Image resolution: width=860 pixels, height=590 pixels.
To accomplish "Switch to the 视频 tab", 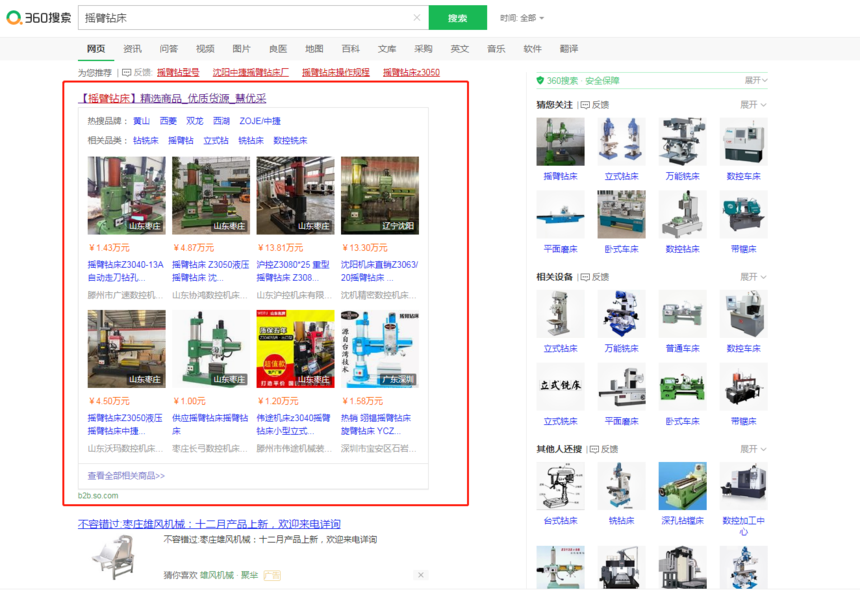I will (205, 49).
